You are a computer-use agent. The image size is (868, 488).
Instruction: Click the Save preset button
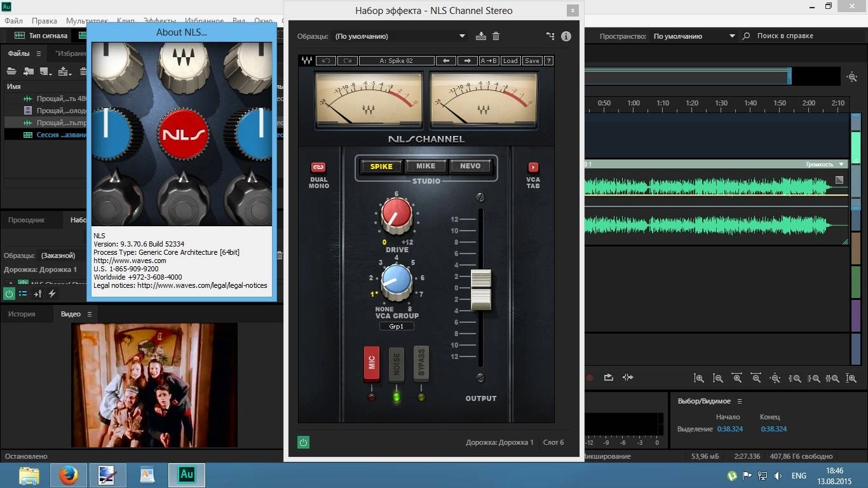click(532, 61)
